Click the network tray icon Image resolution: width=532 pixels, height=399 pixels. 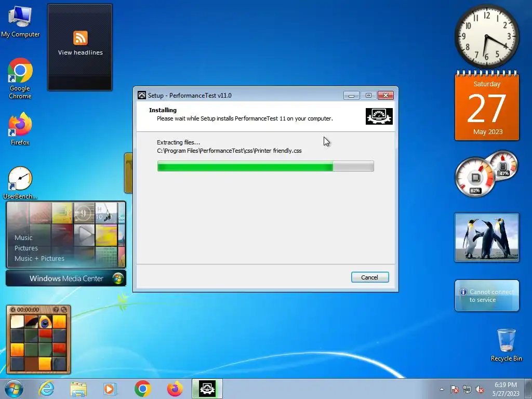tap(467, 389)
